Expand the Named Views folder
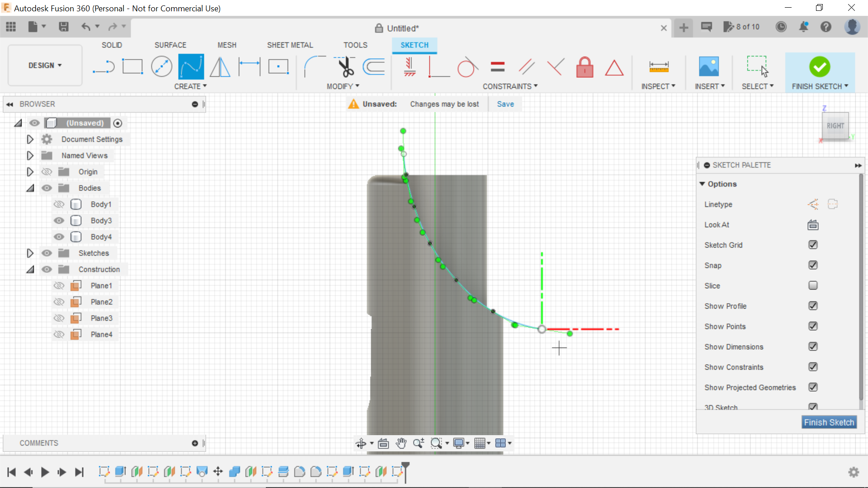The height and width of the screenshot is (488, 868). [29, 155]
